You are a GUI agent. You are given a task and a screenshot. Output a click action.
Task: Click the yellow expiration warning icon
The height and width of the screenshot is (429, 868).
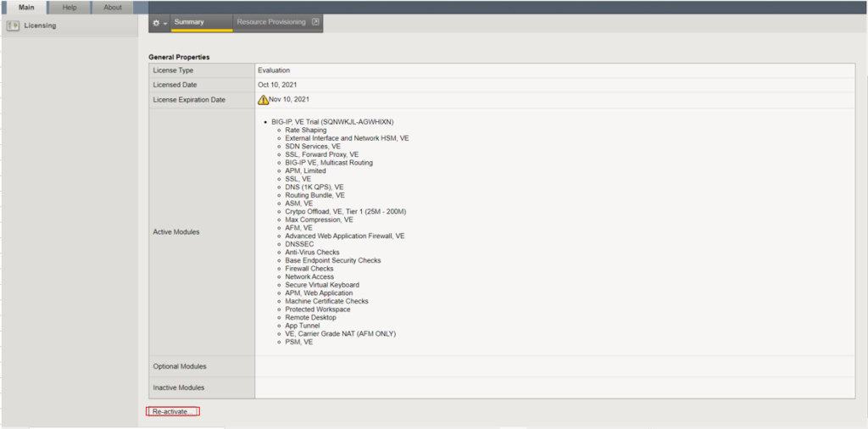point(263,100)
